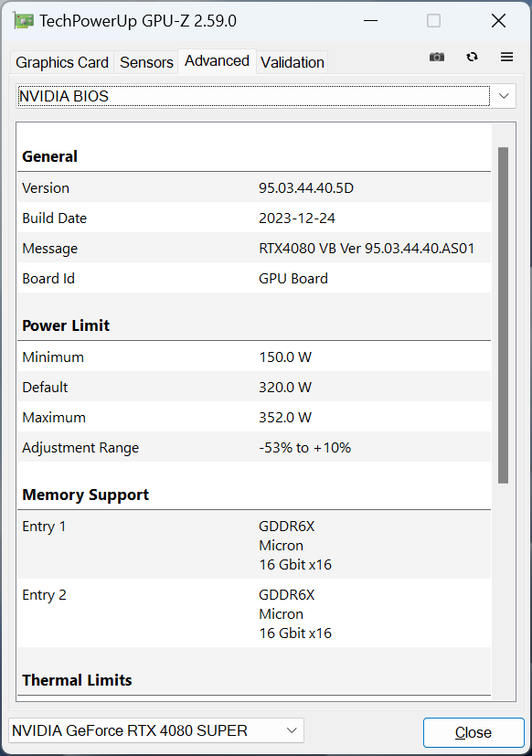532x756 pixels.
Task: Click the Close button
Action: (473, 732)
